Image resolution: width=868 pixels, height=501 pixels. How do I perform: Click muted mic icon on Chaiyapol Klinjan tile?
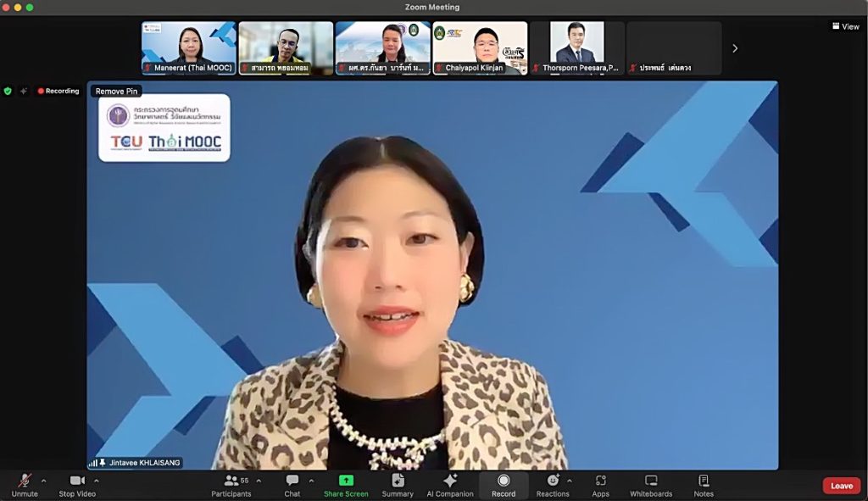[439, 68]
